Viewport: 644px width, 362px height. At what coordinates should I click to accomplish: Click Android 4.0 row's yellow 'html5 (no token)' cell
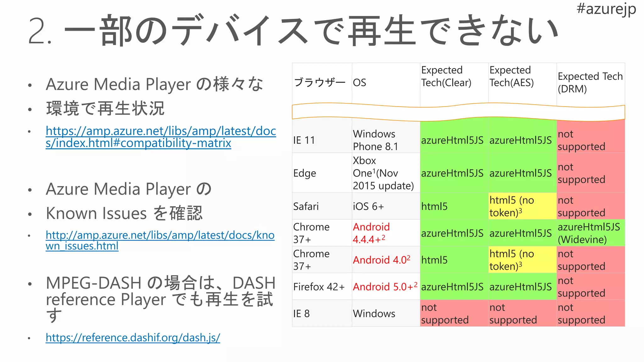coord(522,260)
